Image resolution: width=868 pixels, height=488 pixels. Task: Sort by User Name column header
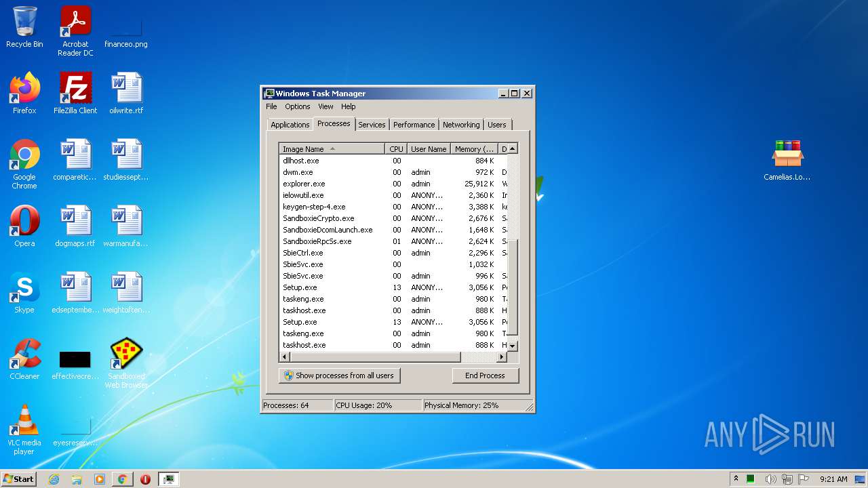pos(429,148)
